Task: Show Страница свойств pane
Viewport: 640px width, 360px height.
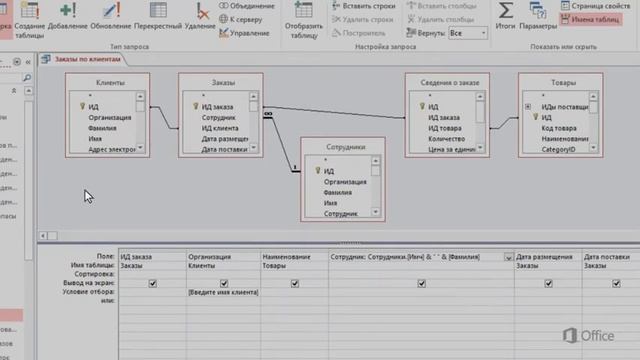Action: click(x=596, y=6)
